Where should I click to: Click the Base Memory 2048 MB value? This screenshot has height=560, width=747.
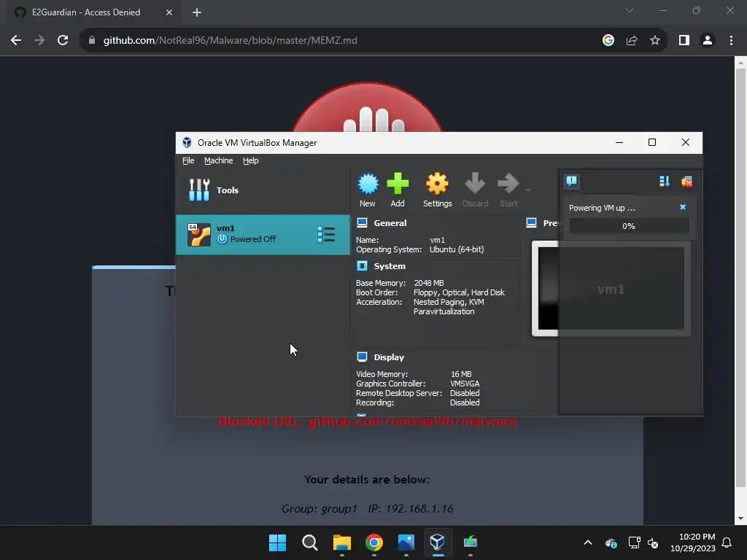tap(429, 283)
